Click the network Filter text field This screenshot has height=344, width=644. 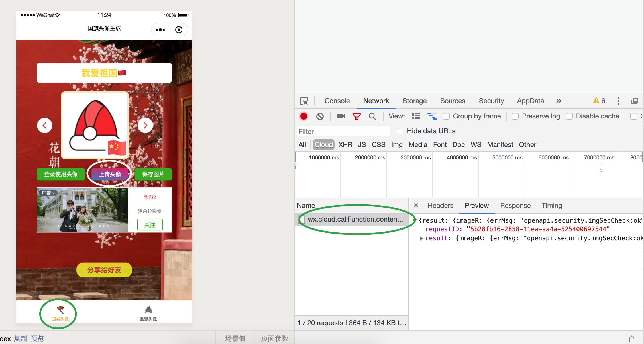tap(343, 131)
